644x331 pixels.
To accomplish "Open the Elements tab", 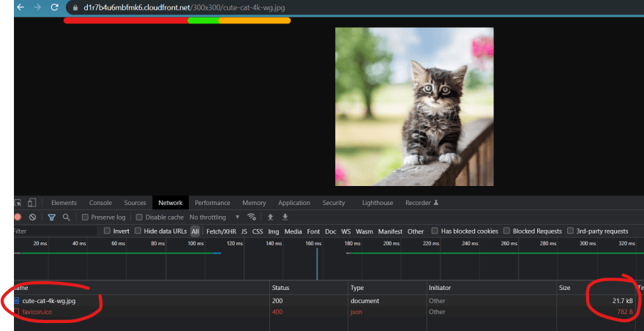I will [x=64, y=203].
